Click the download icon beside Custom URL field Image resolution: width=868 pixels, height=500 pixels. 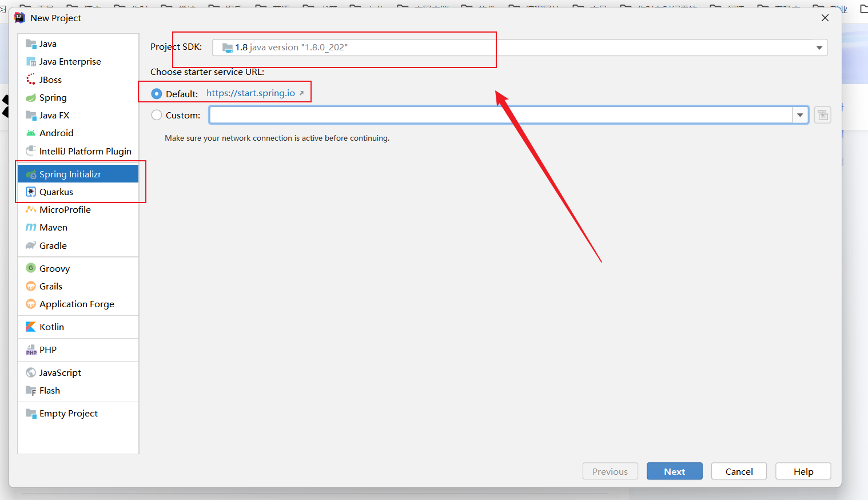coord(823,115)
